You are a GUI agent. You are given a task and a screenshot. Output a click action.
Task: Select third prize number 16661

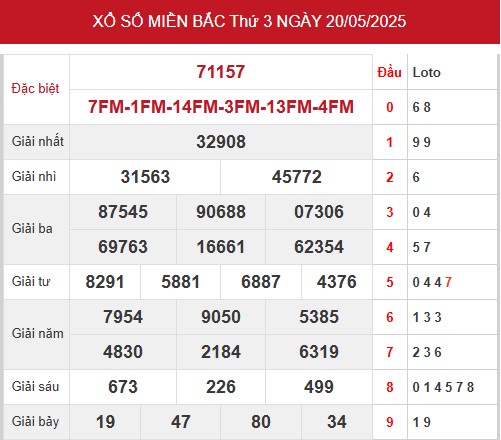221,247
